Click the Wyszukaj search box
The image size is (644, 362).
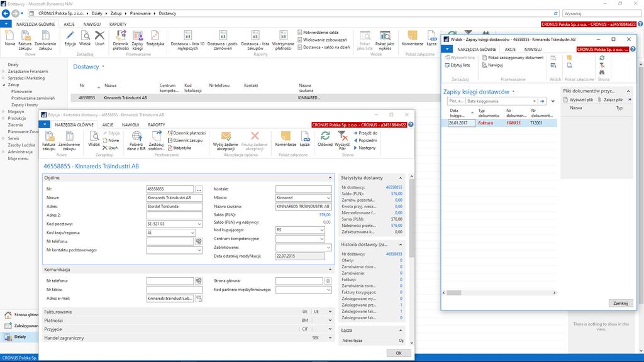click(x=602, y=14)
